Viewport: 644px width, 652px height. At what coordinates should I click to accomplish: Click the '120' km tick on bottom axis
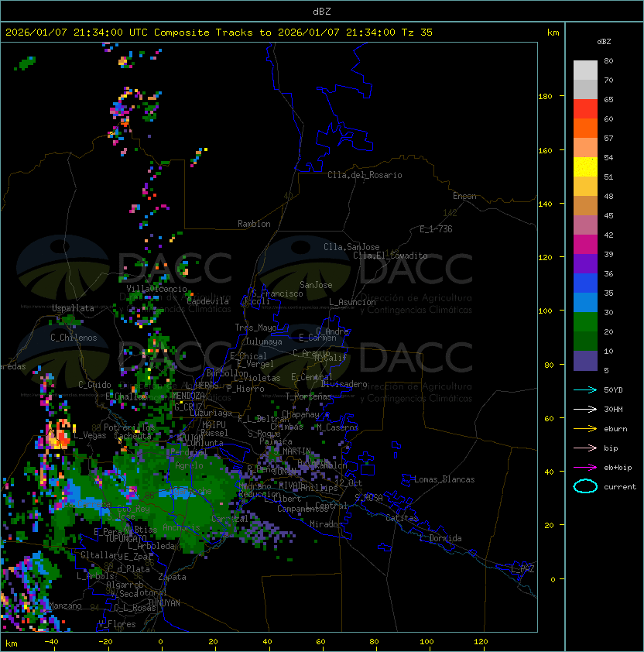coord(481,642)
